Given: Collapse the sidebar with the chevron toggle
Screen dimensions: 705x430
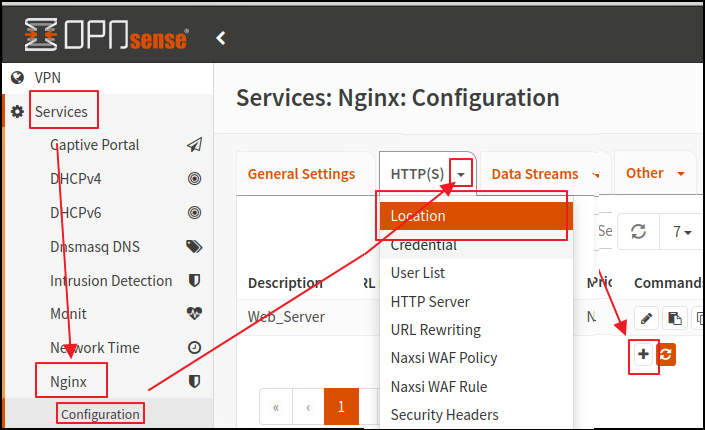Looking at the screenshot, I should tap(221, 38).
